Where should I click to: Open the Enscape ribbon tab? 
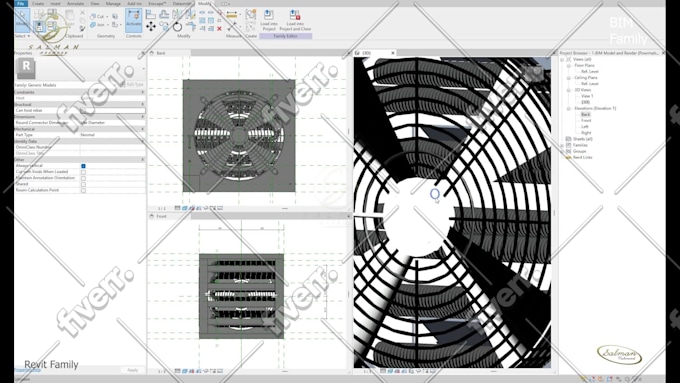(x=157, y=3)
